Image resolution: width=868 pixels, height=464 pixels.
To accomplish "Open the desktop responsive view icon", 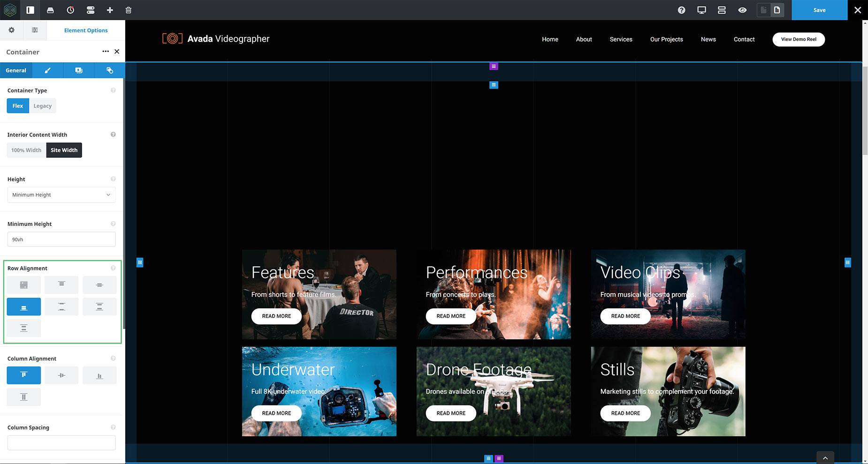I will pos(701,10).
